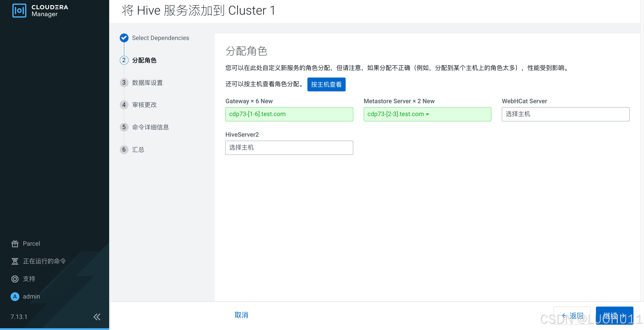Click the 返回 back button

coord(572,315)
